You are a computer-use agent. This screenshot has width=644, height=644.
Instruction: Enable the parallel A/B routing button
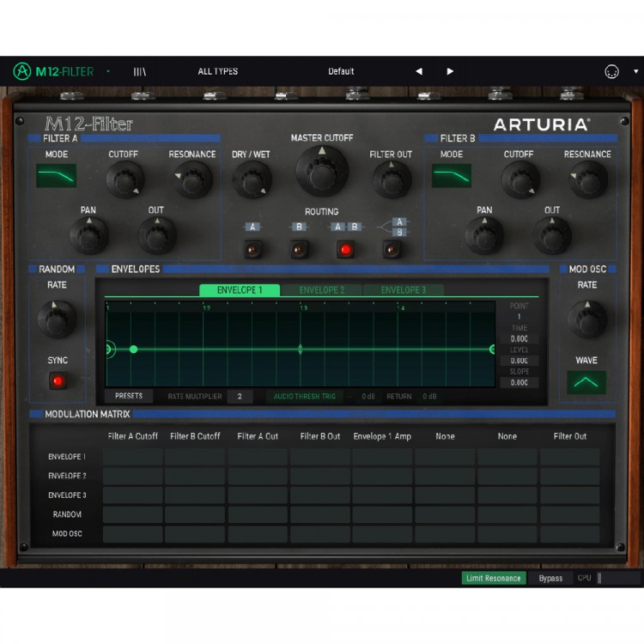pyautogui.click(x=392, y=249)
